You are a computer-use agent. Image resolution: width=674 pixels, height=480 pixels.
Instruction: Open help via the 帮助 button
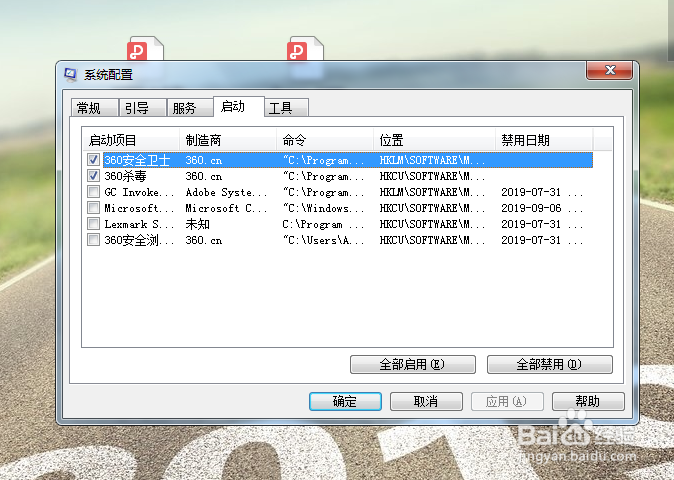pos(588,401)
